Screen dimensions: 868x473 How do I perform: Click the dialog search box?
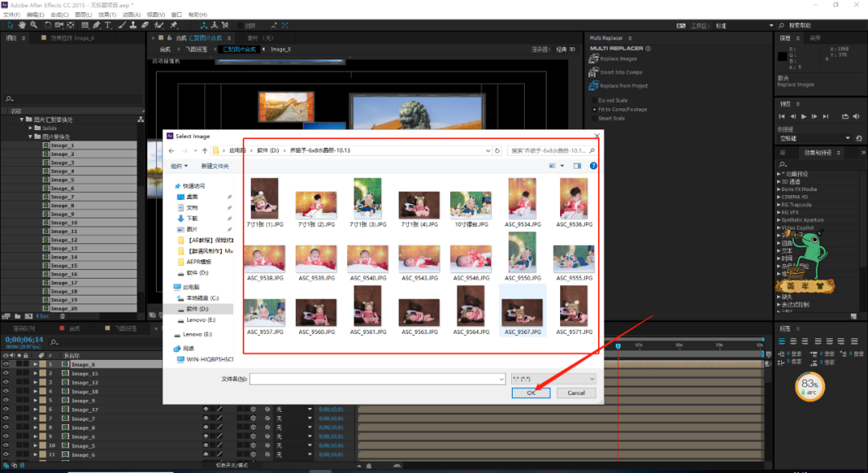[x=552, y=150]
